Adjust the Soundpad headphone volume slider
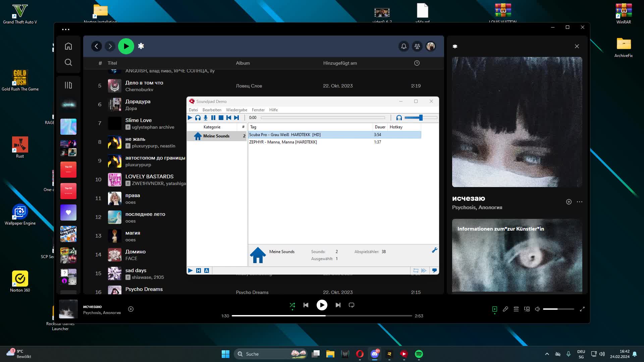This screenshot has height=362, width=644. pyautogui.click(x=421, y=118)
